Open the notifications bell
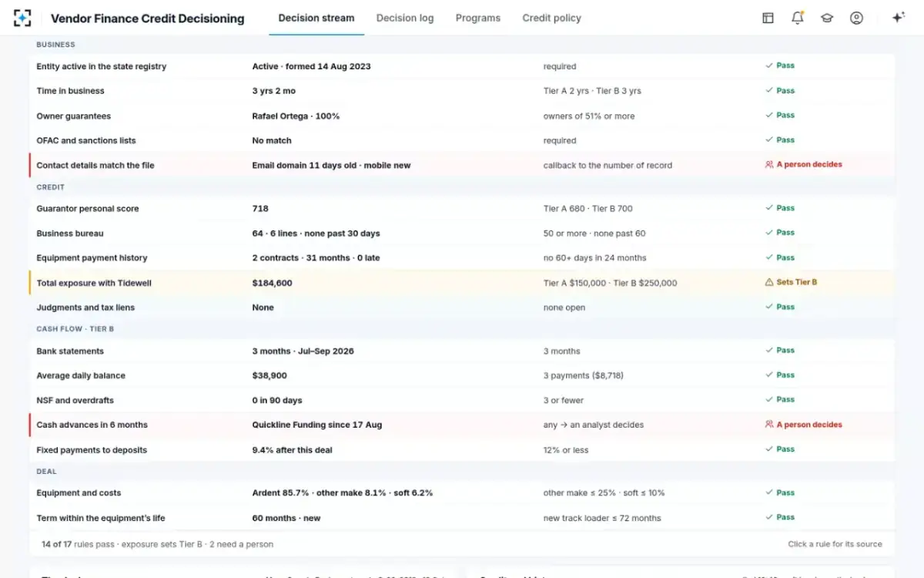 coord(798,18)
